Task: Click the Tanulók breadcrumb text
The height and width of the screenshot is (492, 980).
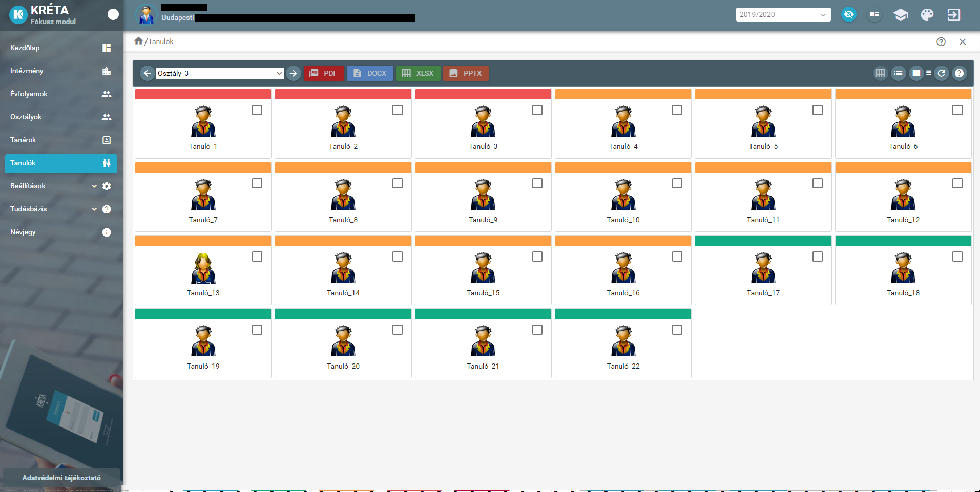Action: pos(161,42)
